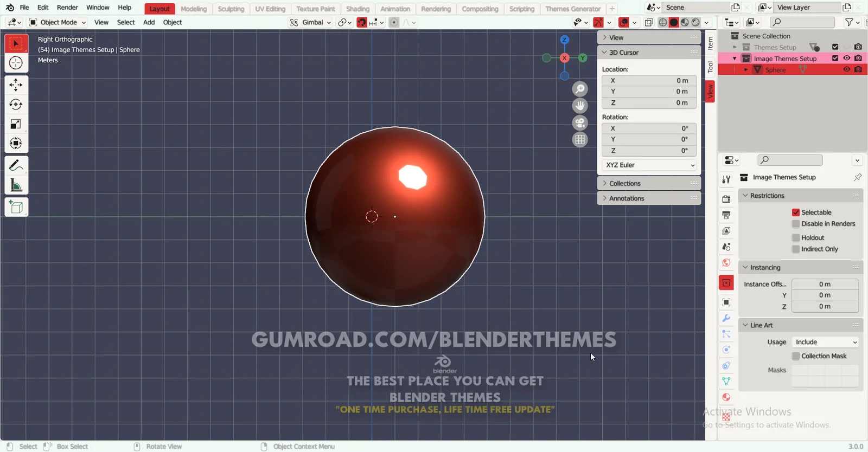Select the Add Cube tool

(x=16, y=207)
